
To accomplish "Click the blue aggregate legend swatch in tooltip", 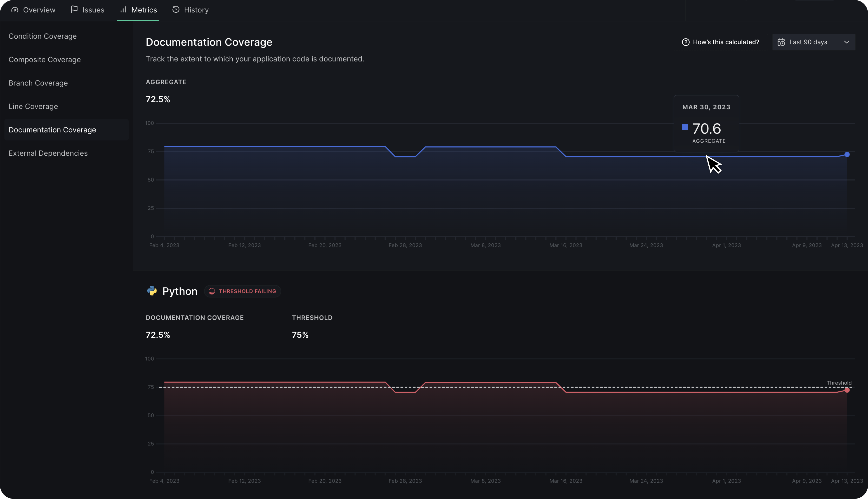I will tap(685, 127).
